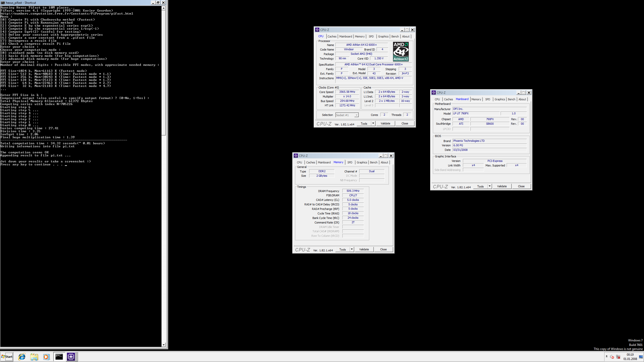Viewport: 644px width, 362px height.
Task: Click the hexus_pifast console title icon
Action: click(x=3, y=3)
